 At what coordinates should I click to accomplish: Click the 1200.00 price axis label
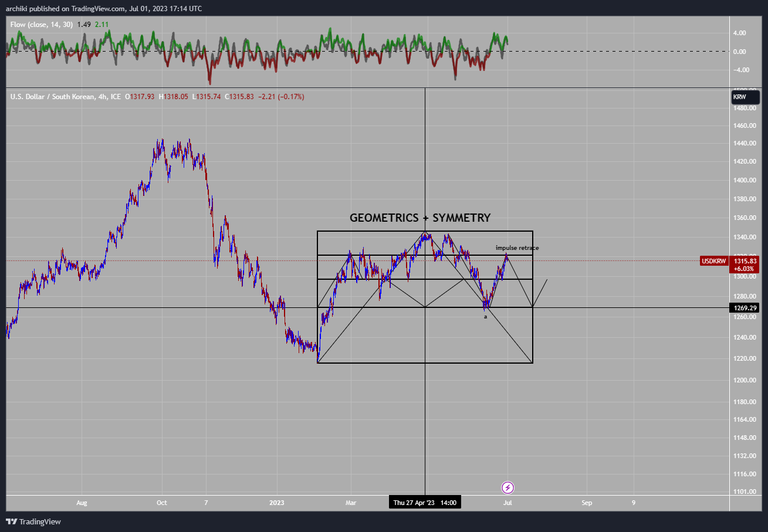[x=743, y=380]
